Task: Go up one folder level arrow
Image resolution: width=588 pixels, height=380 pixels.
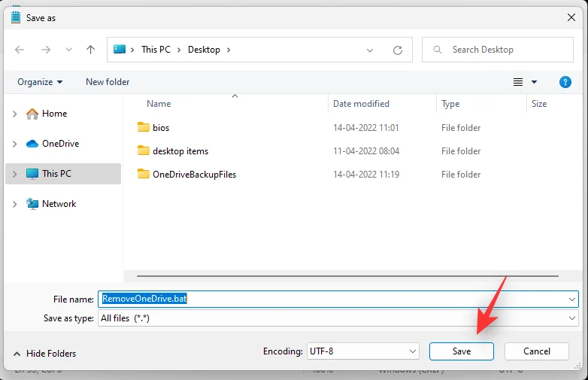Action: tap(90, 50)
